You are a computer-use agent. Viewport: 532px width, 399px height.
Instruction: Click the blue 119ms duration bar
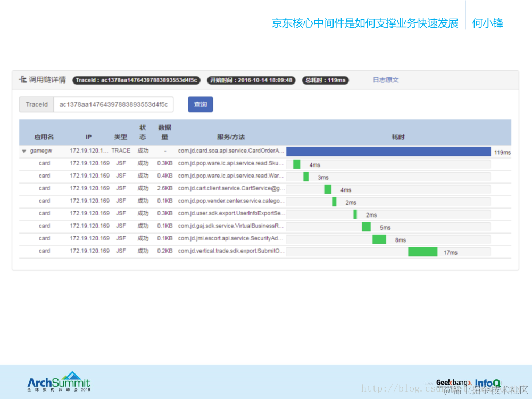click(x=388, y=152)
